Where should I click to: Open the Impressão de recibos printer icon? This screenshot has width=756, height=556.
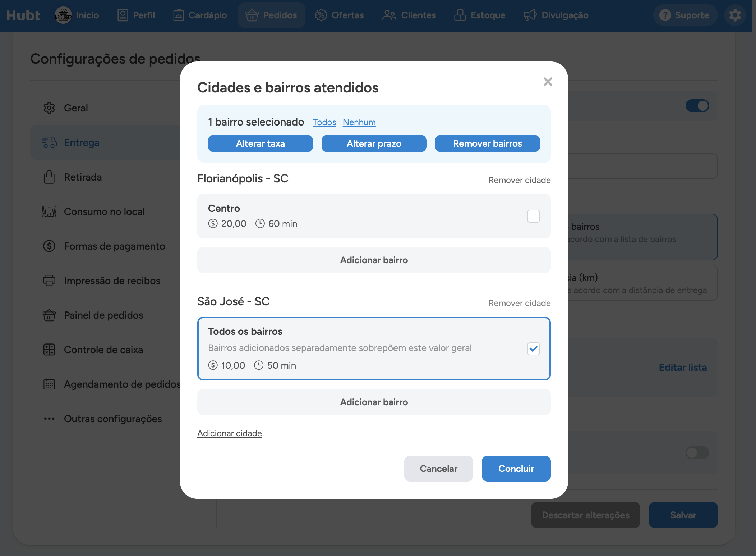(49, 281)
